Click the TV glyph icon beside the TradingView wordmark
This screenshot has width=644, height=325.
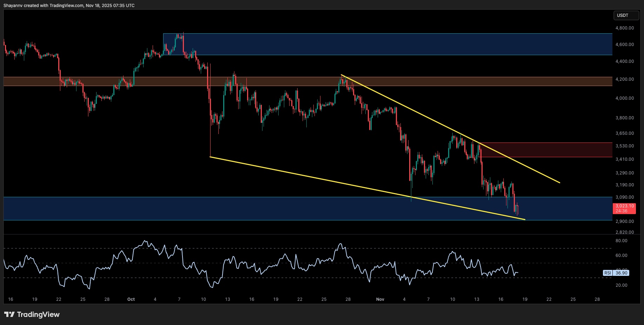9,314
